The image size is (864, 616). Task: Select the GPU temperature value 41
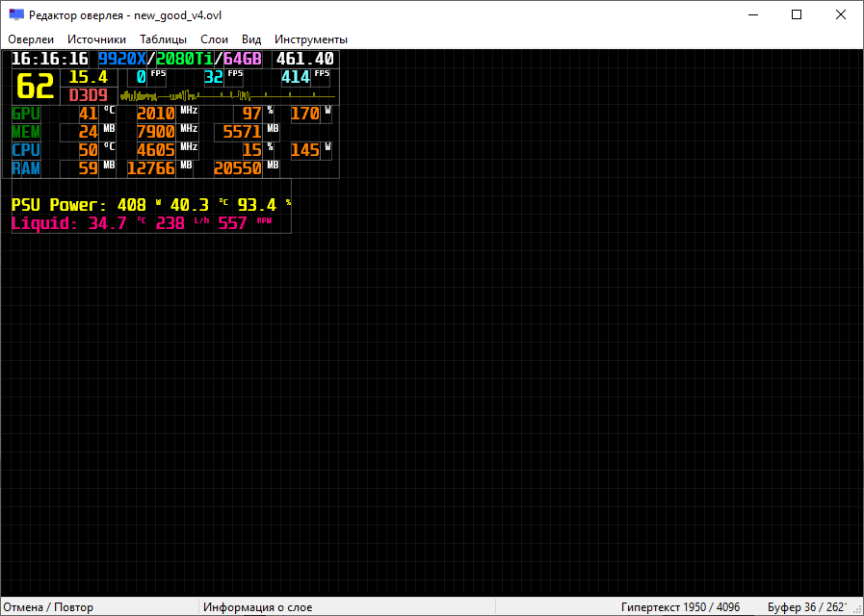(89, 114)
